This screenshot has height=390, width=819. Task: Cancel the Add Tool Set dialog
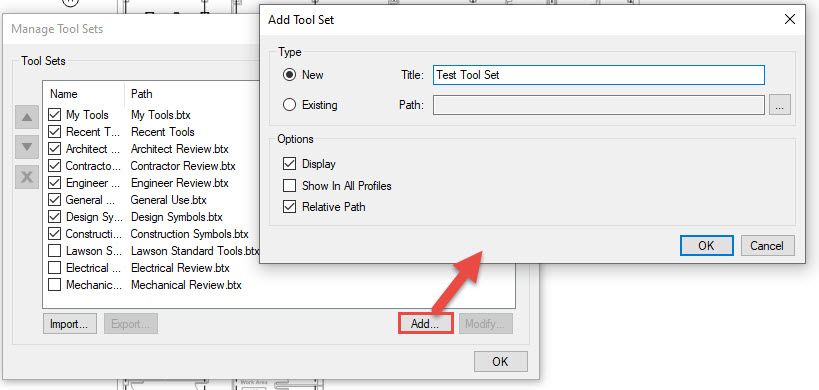pyautogui.click(x=766, y=245)
